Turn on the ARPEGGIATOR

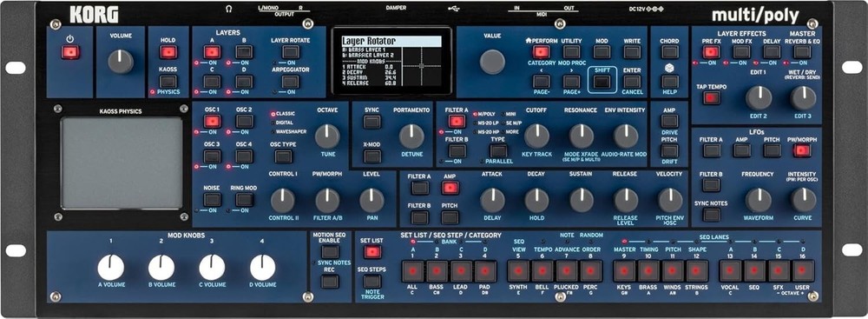pos(290,82)
